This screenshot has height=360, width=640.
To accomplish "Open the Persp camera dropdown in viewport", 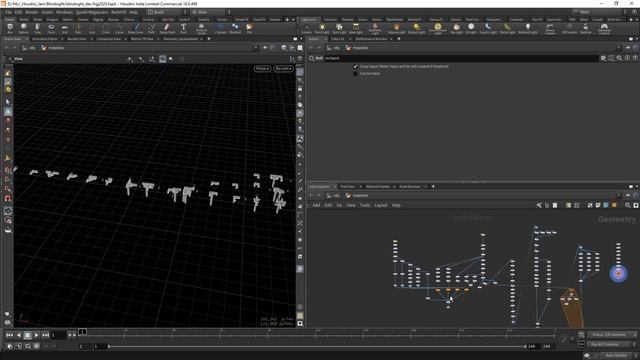I will [262, 69].
